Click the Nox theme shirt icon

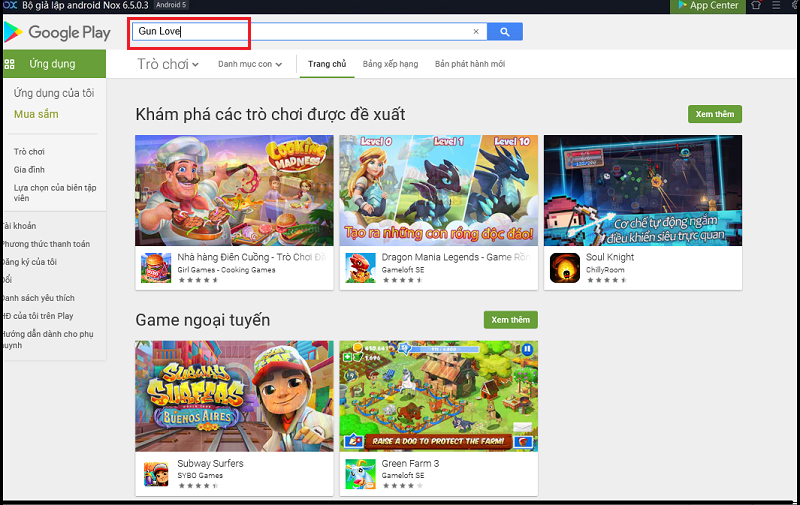756,5
